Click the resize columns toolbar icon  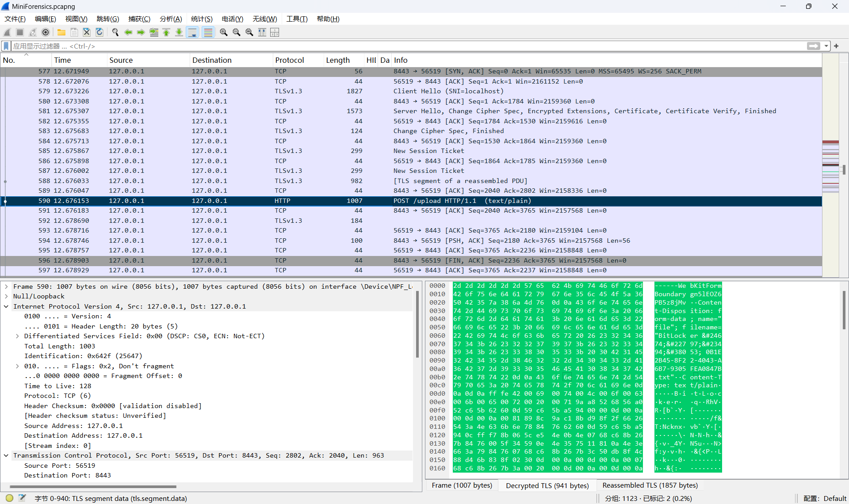[262, 32]
